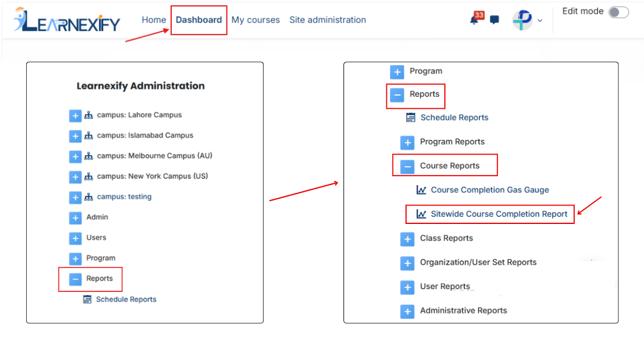Image resolution: width=644 pixels, height=338 pixels.
Task: Expand the New York Campus (US) node
Action: tap(75, 177)
